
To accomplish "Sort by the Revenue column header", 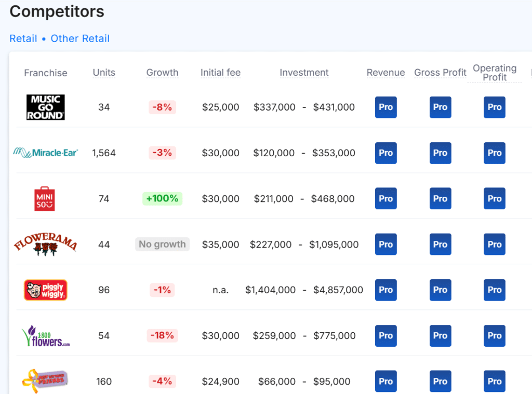I will [x=386, y=73].
